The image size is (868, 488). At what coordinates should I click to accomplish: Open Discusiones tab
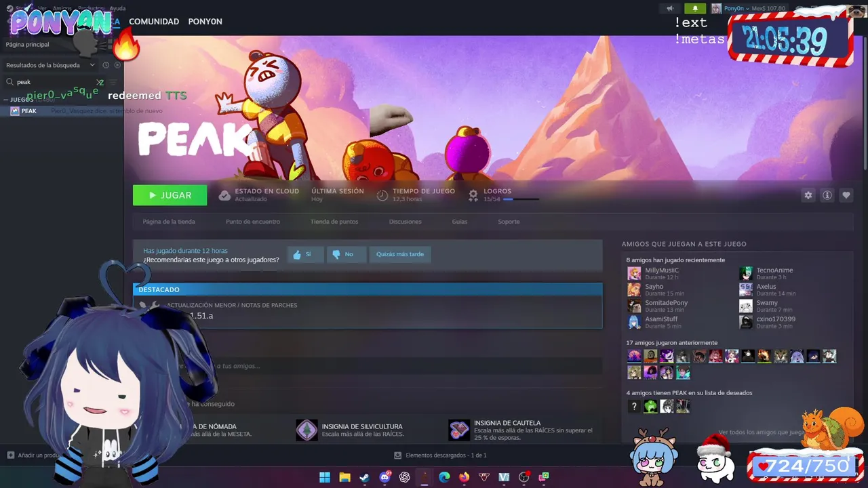(406, 222)
